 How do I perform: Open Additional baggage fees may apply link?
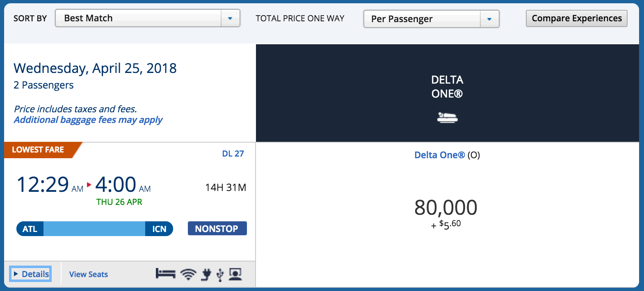pyautogui.click(x=88, y=120)
